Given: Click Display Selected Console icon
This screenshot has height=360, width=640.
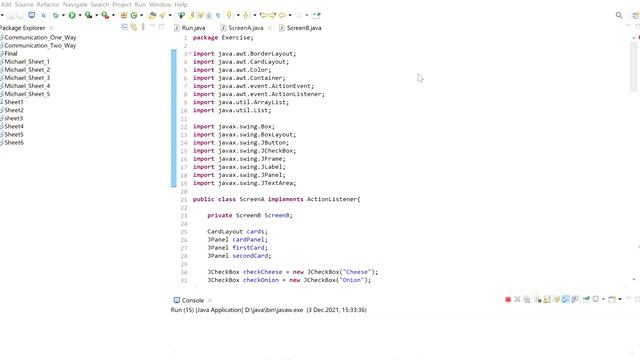Looking at the screenshot, I should click(596, 299).
